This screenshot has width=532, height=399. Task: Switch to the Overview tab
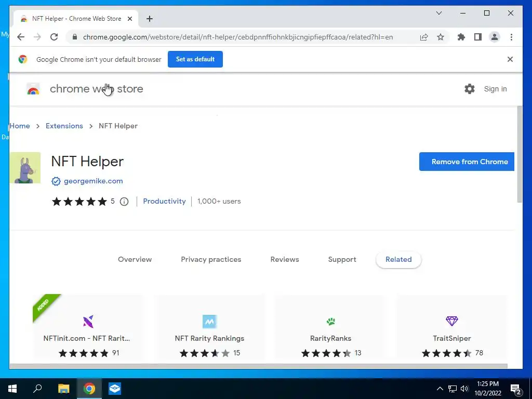click(x=135, y=260)
